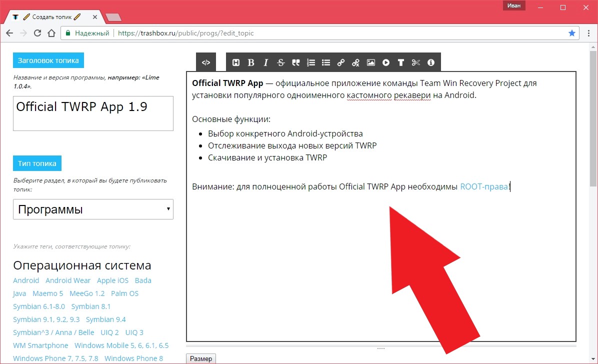The image size is (598, 364).
Task: Insert a cut with the scissors icon
Action: click(x=415, y=62)
